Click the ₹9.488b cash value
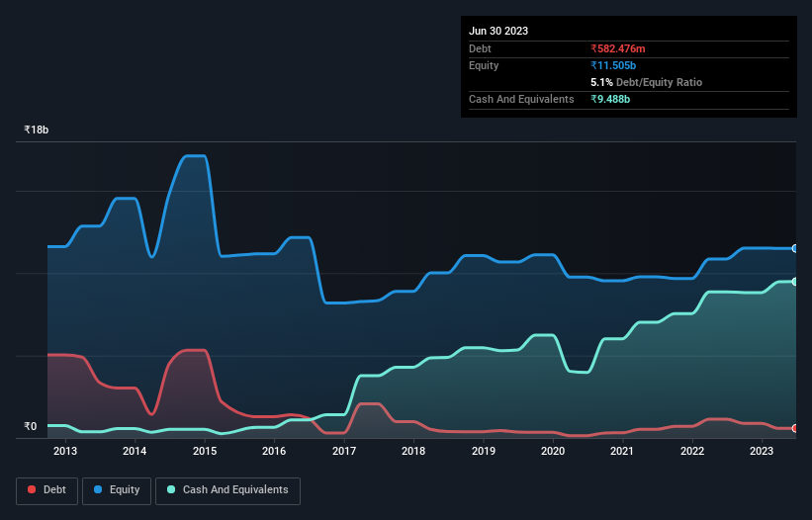812x520 pixels. tap(610, 99)
